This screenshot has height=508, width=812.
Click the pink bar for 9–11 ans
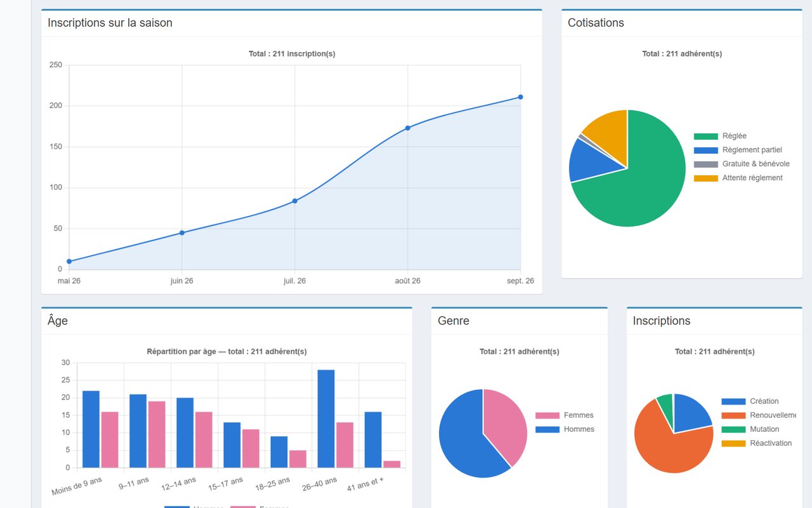(157, 434)
